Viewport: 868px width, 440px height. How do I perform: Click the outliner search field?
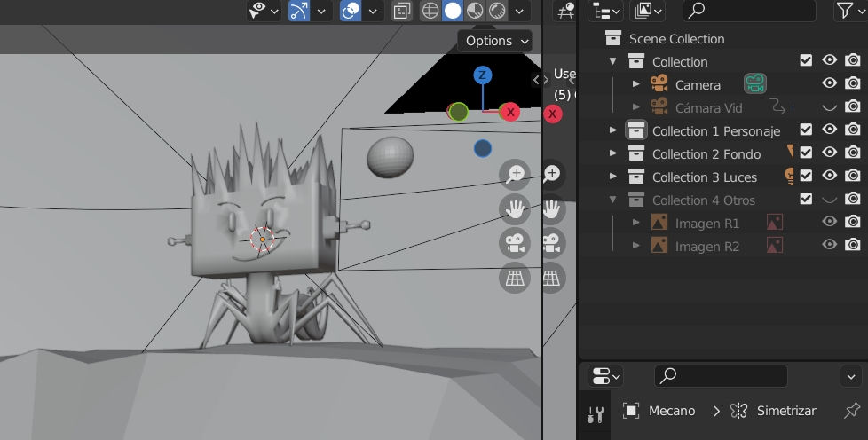[x=750, y=10]
